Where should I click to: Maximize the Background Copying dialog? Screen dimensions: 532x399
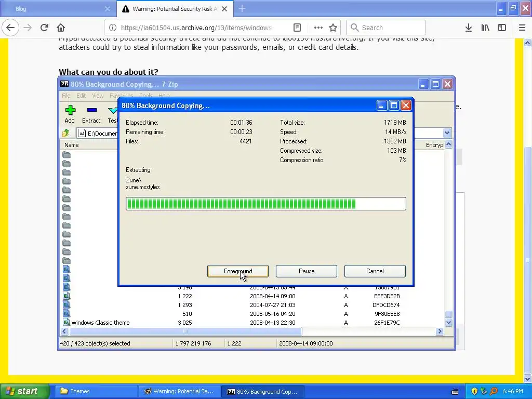coord(394,105)
